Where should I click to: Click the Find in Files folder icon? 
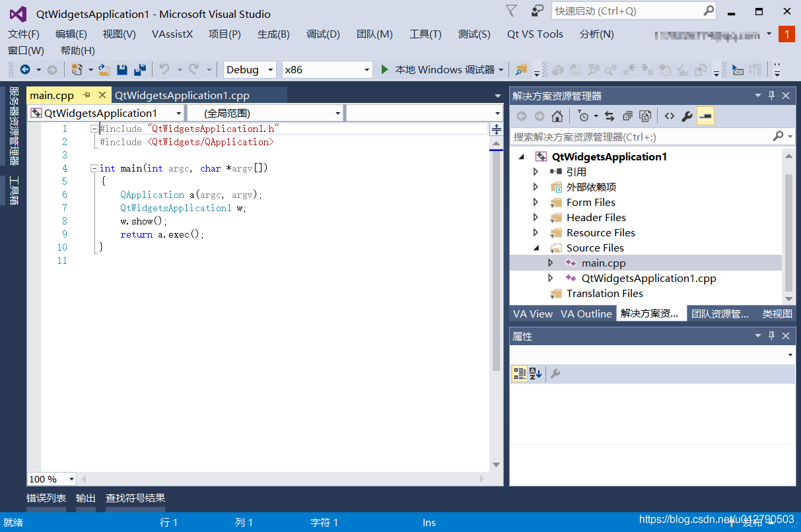click(522, 69)
